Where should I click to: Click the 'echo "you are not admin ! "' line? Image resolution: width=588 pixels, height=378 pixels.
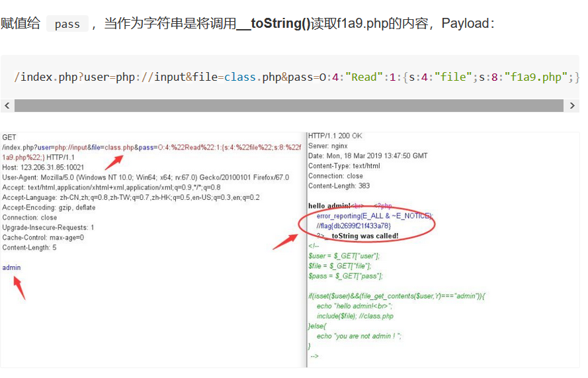[359, 336]
